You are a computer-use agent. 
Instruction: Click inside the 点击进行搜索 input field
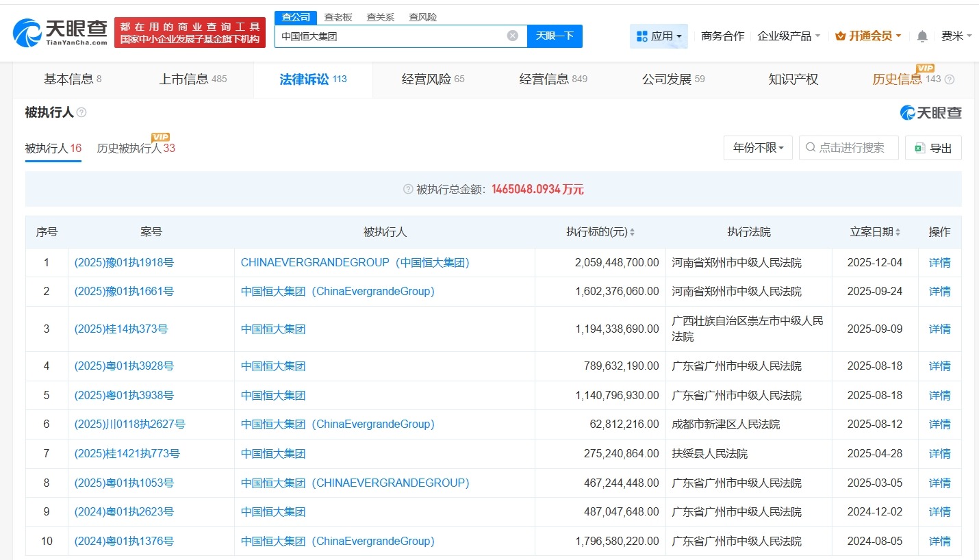[849, 148]
